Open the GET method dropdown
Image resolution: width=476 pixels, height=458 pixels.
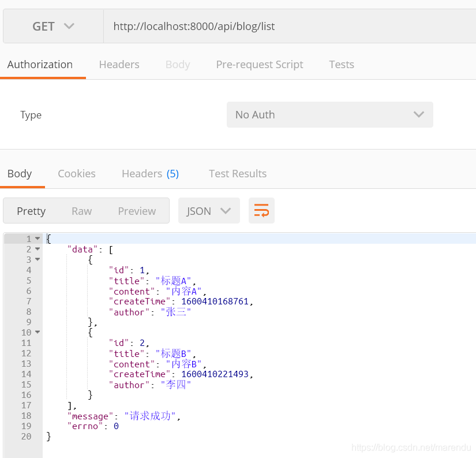tap(54, 26)
